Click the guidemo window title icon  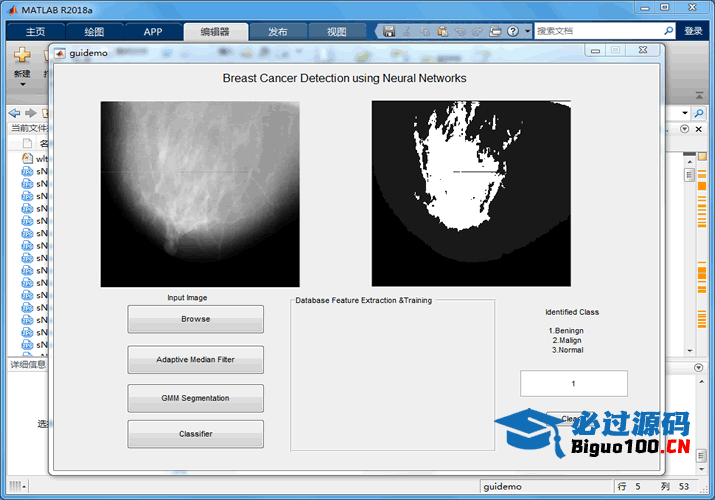pos(60,53)
